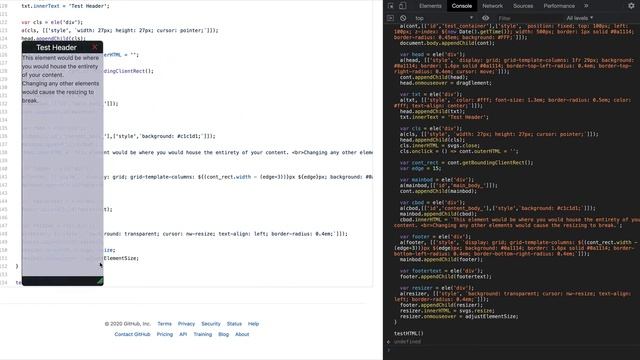Image resolution: width=640 pixels, height=360 pixels.
Task: Create a live expression with eye icon
Action: pyautogui.click(x=485, y=18)
